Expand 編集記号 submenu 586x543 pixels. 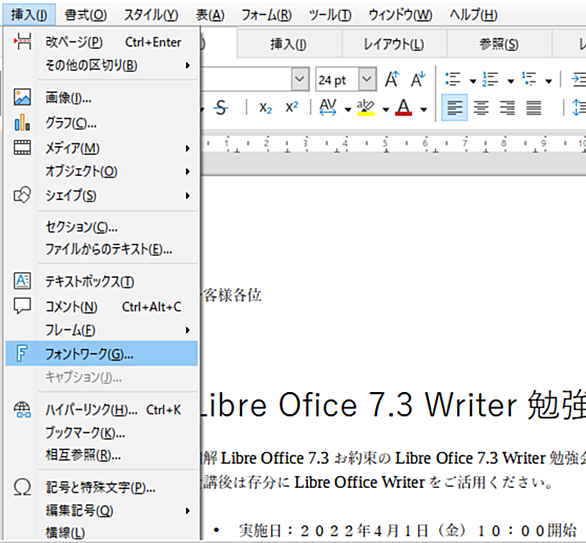click(x=188, y=511)
